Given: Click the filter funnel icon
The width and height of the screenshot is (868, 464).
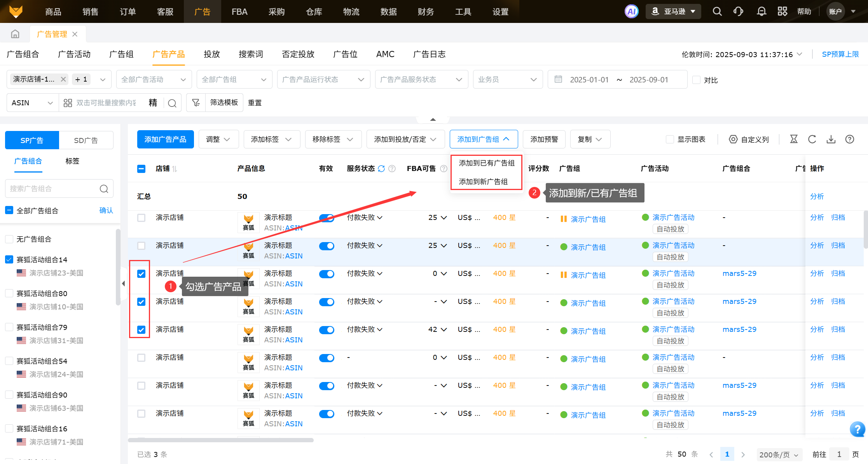Looking at the screenshot, I should point(196,103).
